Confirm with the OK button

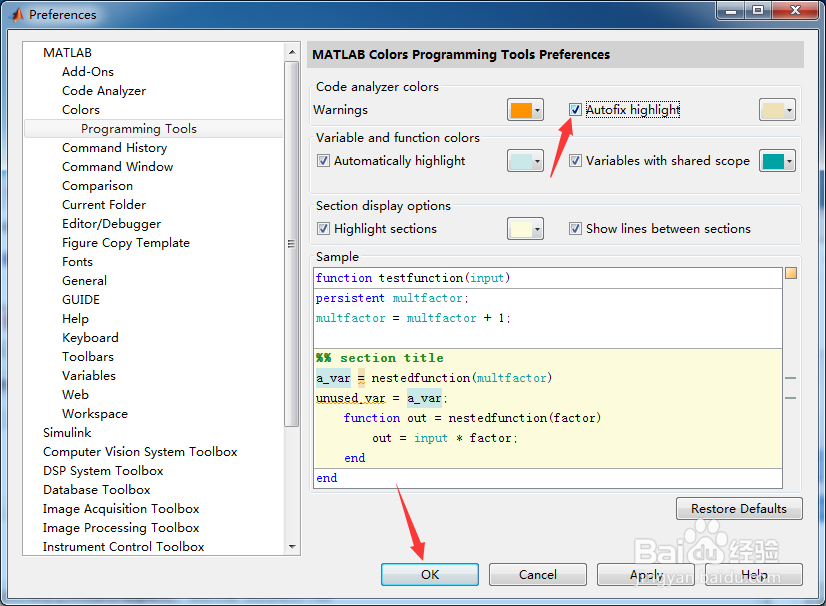430,574
